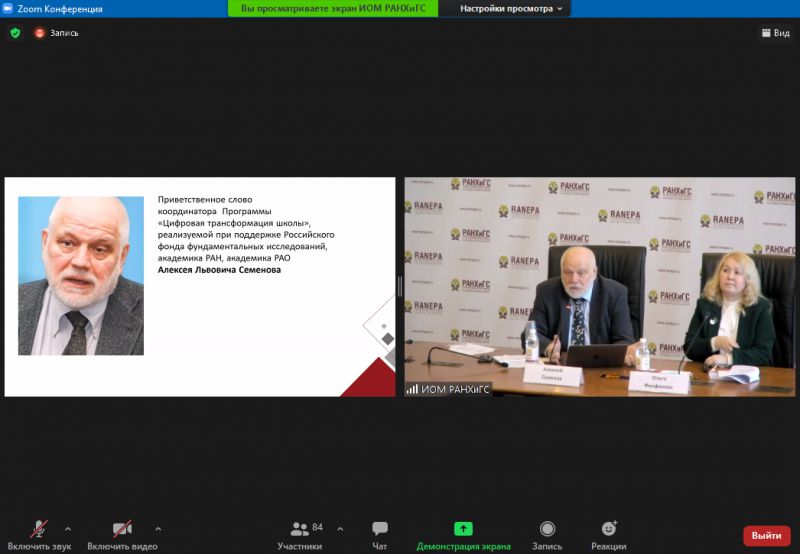Start Демонстрация экрана screen sharing
Image resolution: width=800 pixels, height=554 pixels.
pyautogui.click(x=463, y=535)
